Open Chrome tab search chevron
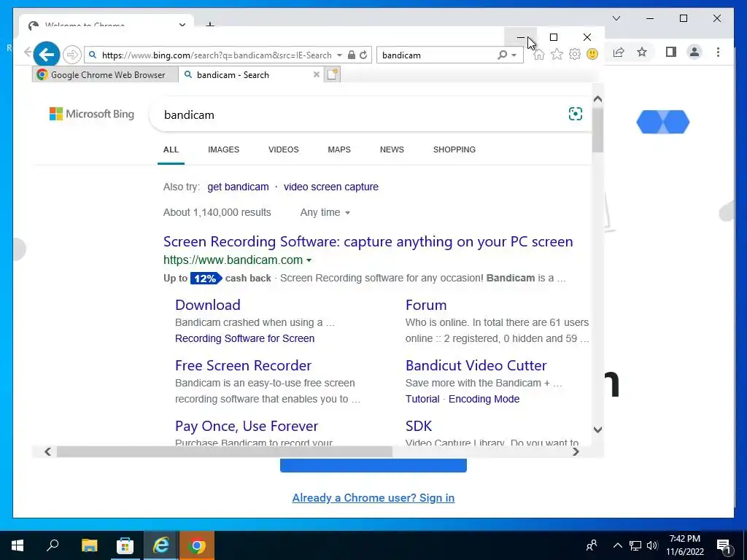The width and height of the screenshot is (747, 560). 616,18
